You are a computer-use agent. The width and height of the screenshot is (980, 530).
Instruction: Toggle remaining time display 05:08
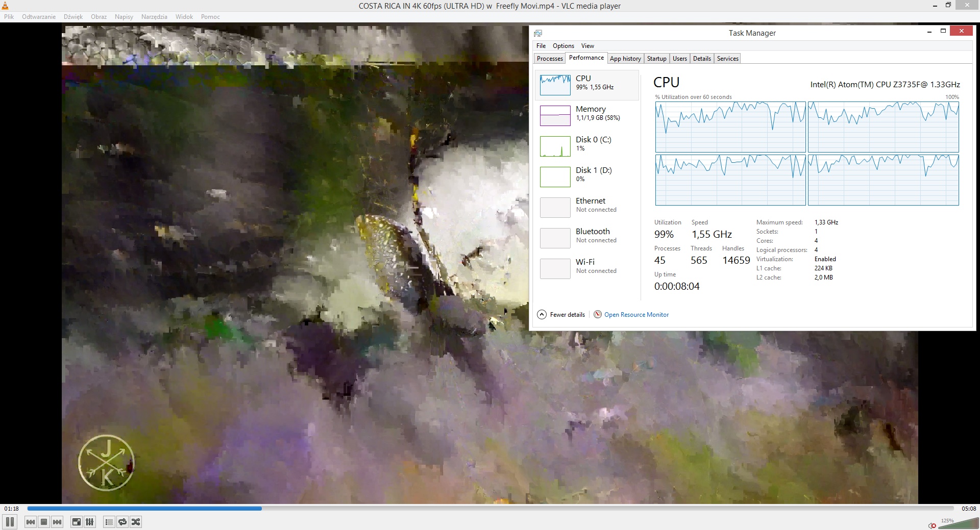point(969,509)
